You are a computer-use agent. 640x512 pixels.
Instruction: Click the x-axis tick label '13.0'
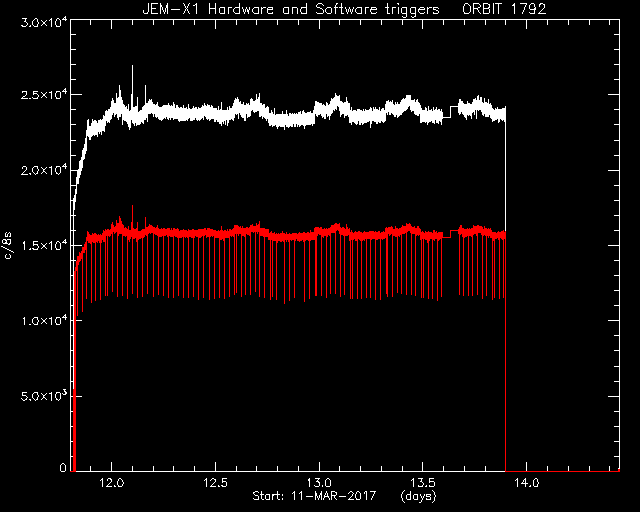(x=319, y=483)
